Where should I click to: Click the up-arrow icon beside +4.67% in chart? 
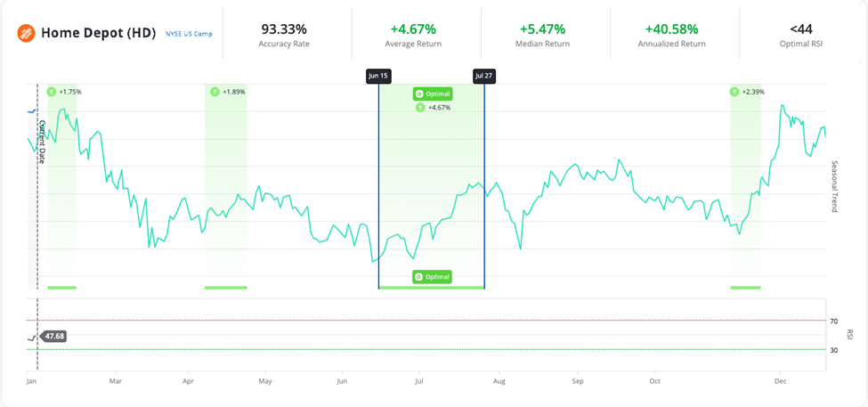(420, 108)
